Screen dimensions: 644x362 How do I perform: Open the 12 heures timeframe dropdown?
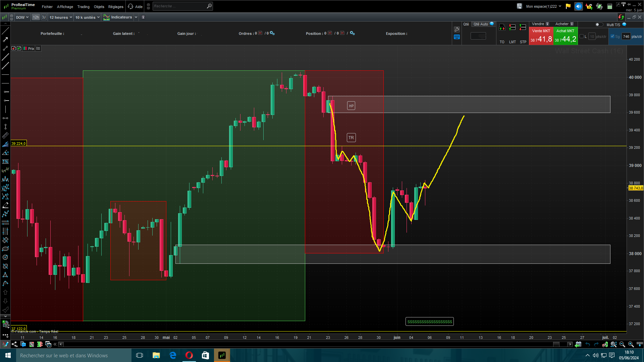[x=61, y=17]
